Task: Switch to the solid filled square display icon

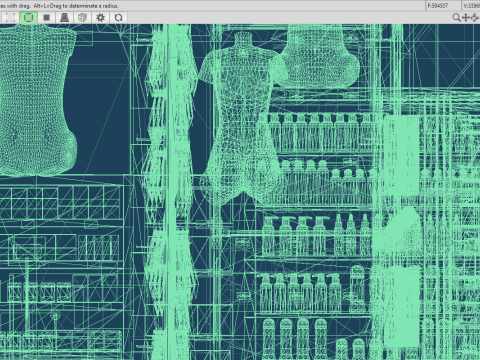Action: point(47,18)
